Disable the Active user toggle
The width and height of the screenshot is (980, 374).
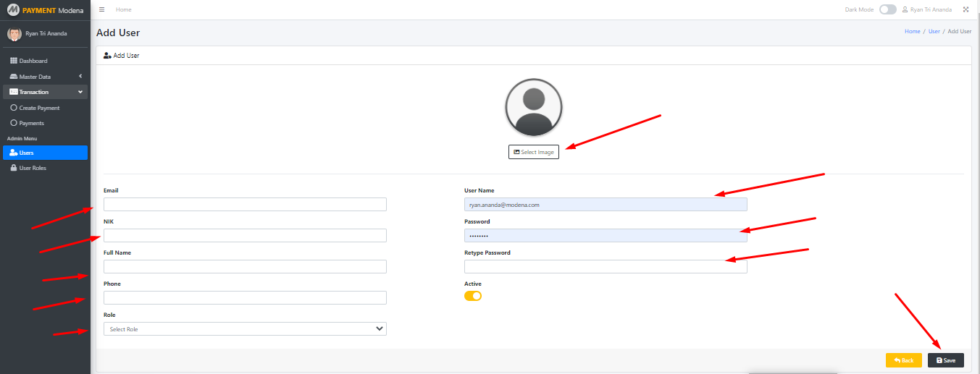(473, 296)
